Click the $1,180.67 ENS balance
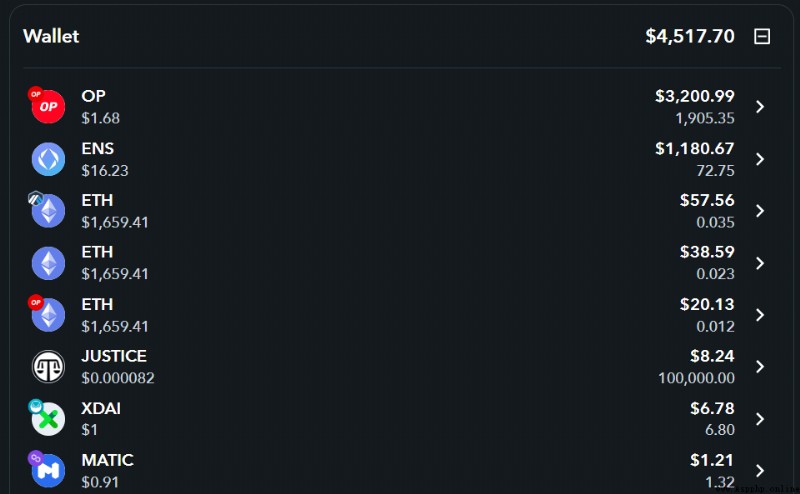The width and height of the screenshot is (800, 494). click(x=695, y=149)
